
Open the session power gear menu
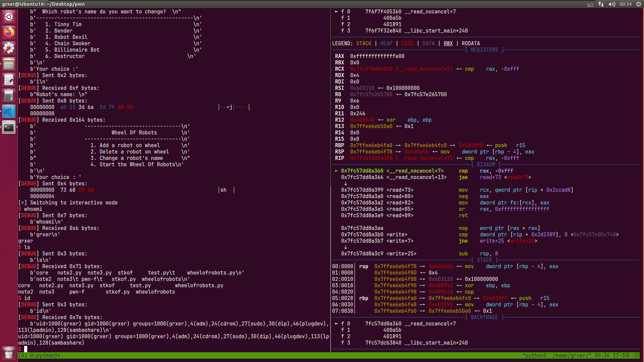point(639,4)
